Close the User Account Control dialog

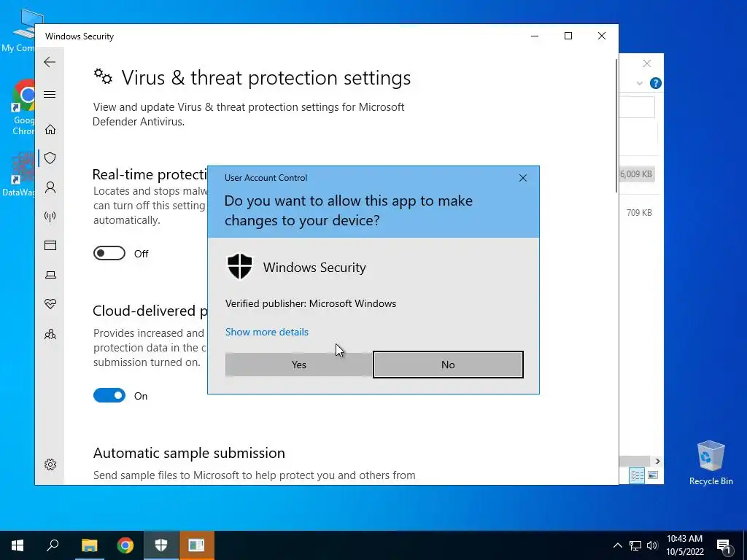522,178
